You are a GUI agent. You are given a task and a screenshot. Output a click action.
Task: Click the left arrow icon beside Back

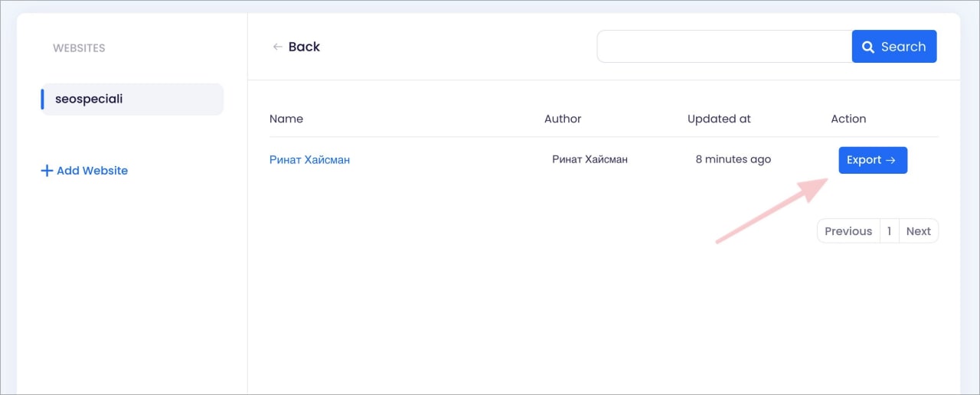[277, 47]
